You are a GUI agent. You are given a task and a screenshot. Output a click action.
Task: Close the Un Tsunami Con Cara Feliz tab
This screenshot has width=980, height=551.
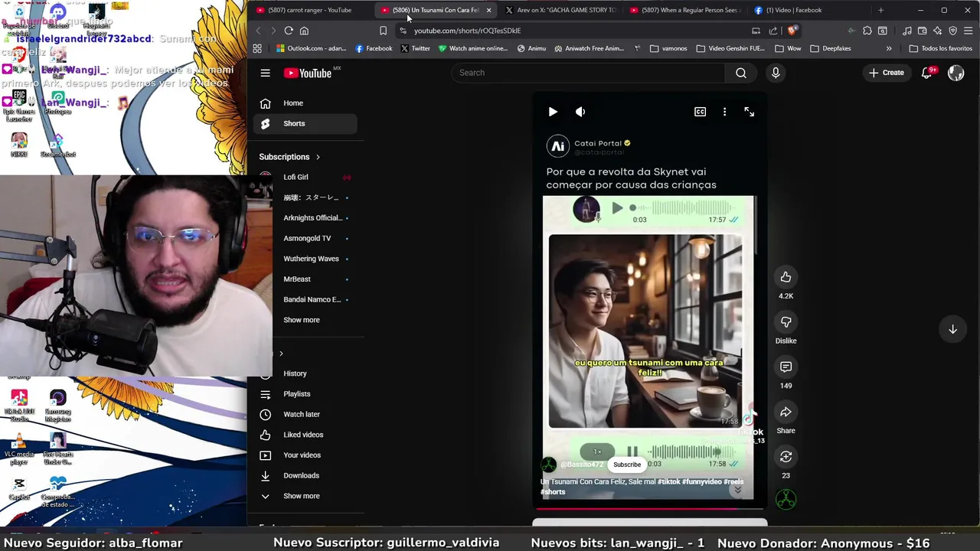coord(488,10)
